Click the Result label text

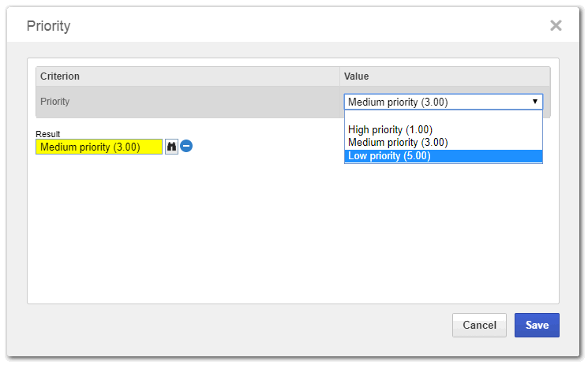48,134
